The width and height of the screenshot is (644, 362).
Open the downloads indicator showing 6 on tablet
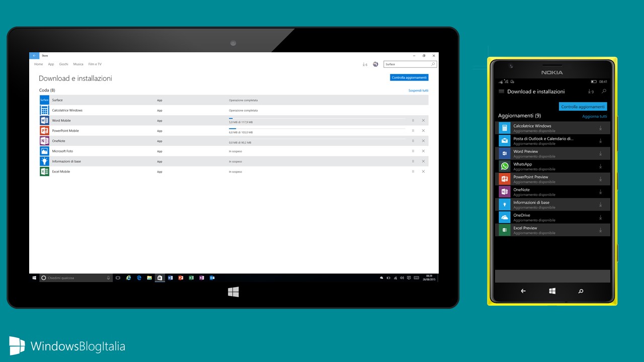365,64
